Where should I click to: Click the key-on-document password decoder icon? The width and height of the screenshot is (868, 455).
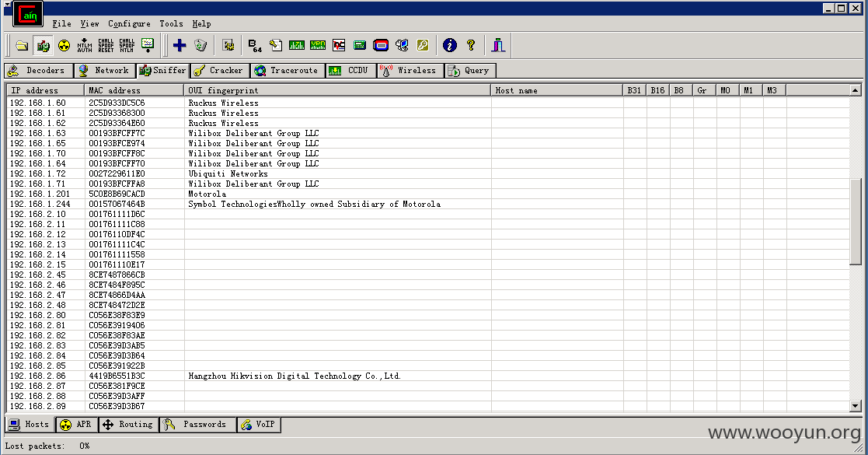[x=276, y=45]
